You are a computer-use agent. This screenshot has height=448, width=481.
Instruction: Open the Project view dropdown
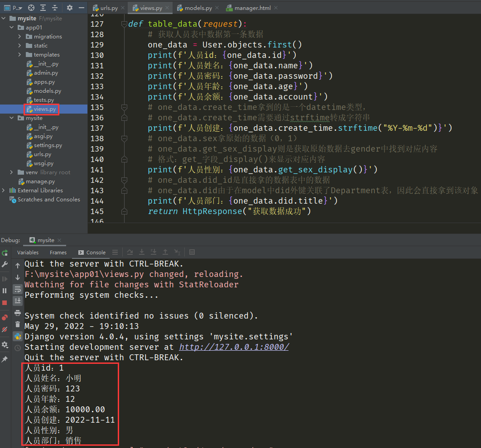pos(16,8)
